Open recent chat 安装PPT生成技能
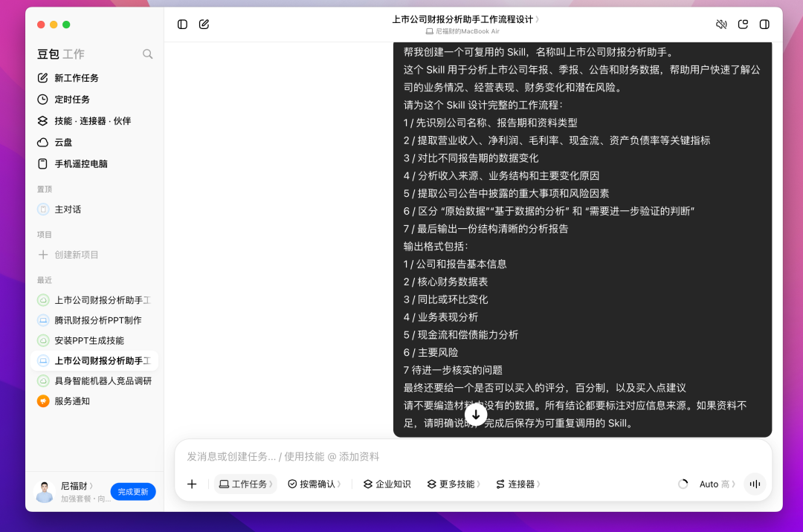This screenshot has width=803, height=532. pyautogui.click(x=94, y=341)
